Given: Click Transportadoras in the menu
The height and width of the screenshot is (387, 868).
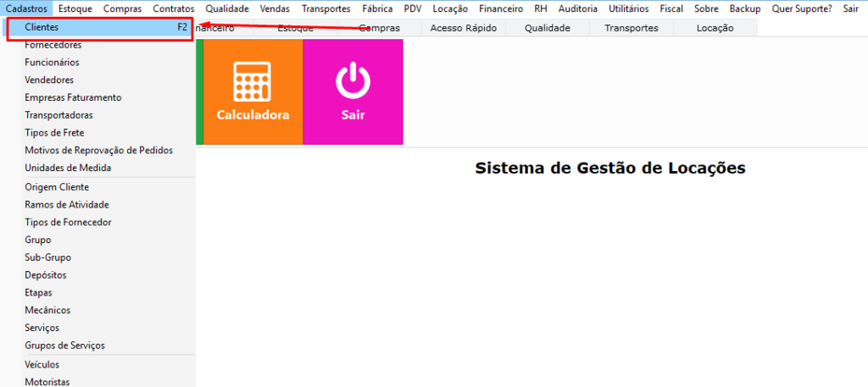Looking at the screenshot, I should [59, 115].
